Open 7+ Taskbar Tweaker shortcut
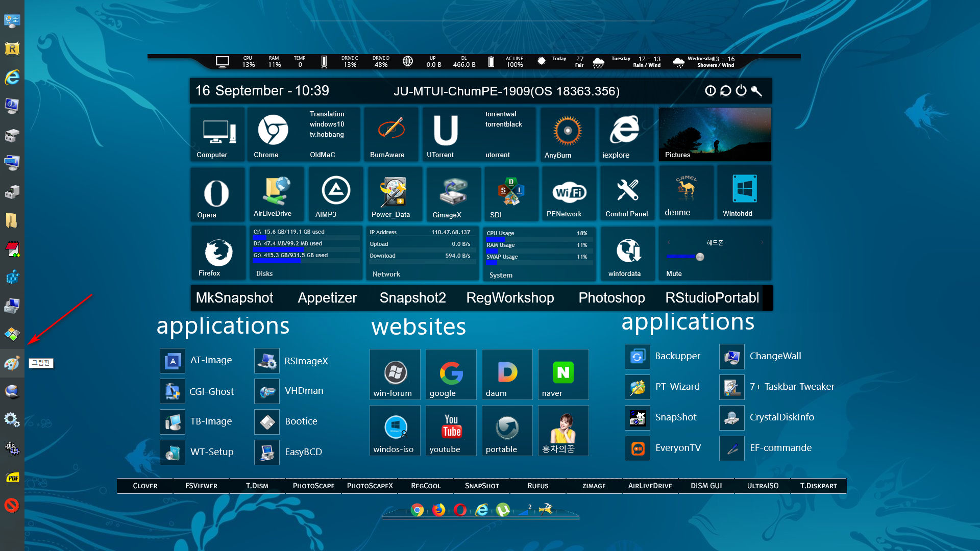980x551 pixels. point(777,387)
